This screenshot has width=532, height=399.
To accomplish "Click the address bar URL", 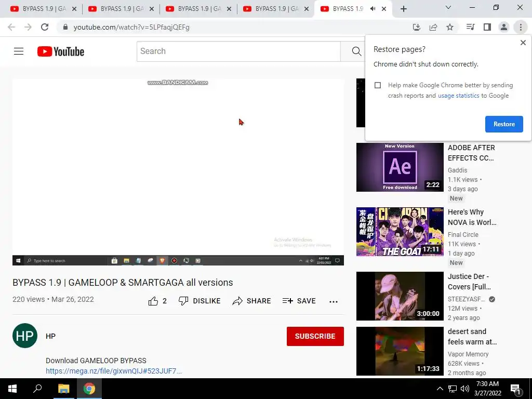I will pyautogui.click(x=131, y=27).
